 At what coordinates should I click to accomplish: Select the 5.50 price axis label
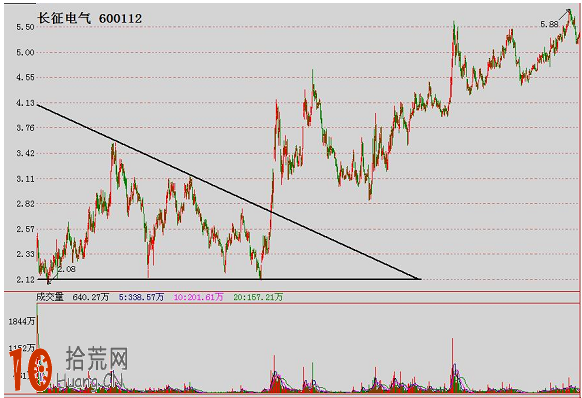tap(25, 27)
